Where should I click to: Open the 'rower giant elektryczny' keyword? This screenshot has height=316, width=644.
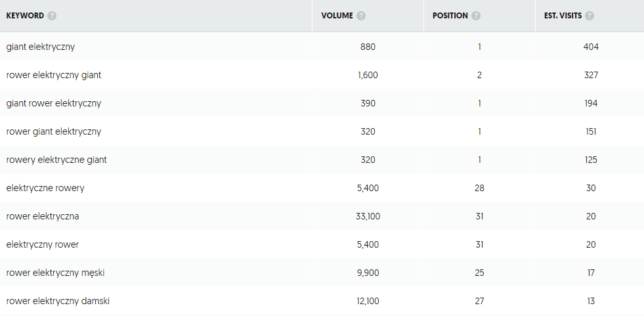[53, 131]
